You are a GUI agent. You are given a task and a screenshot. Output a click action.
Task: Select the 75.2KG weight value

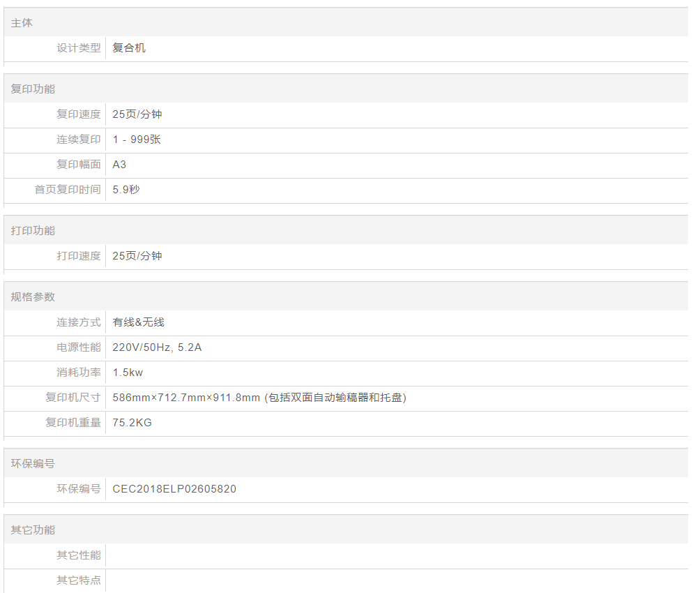[132, 423]
